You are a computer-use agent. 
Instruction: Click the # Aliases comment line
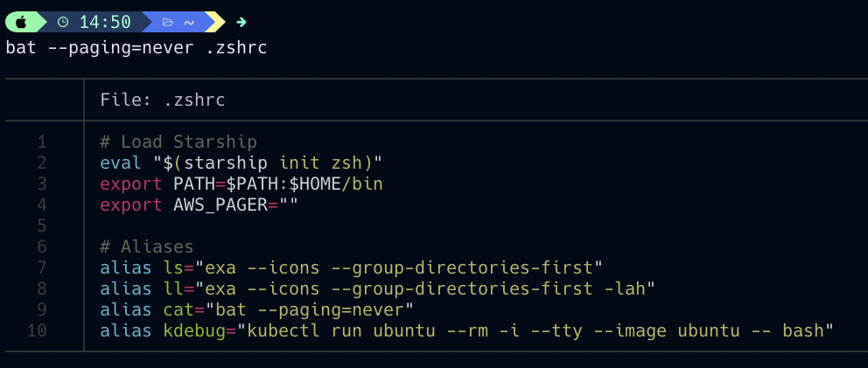(147, 246)
